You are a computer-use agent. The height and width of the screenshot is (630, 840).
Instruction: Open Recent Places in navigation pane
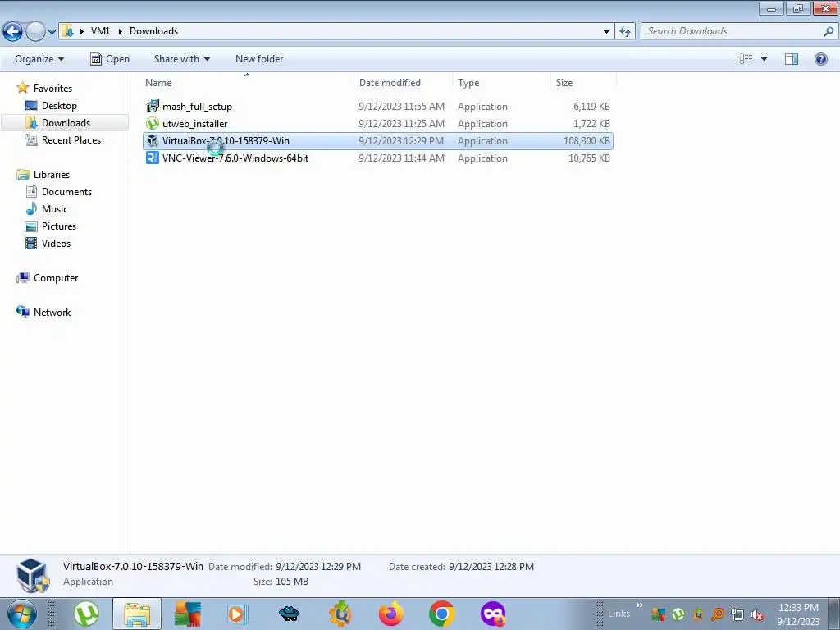[x=71, y=139]
